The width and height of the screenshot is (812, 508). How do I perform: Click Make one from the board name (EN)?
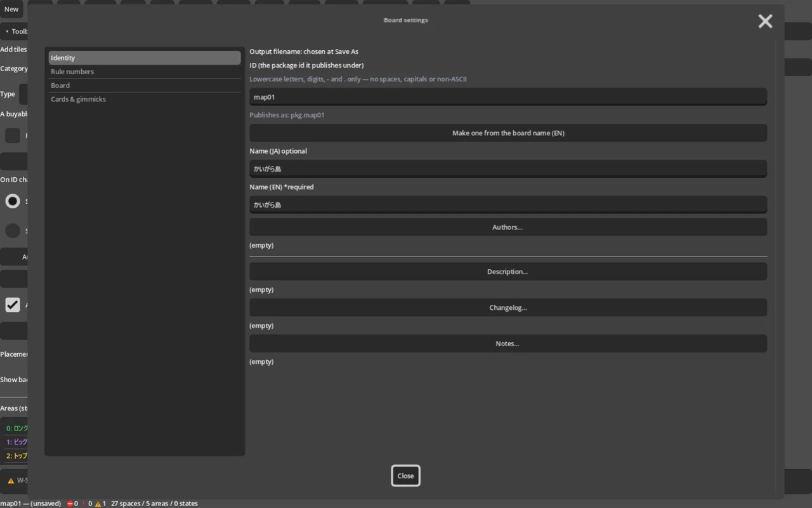[x=508, y=133]
